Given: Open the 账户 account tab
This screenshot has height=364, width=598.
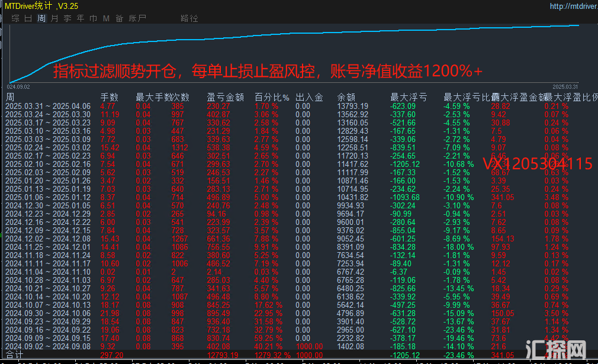Looking at the screenshot, I should 137,18.
